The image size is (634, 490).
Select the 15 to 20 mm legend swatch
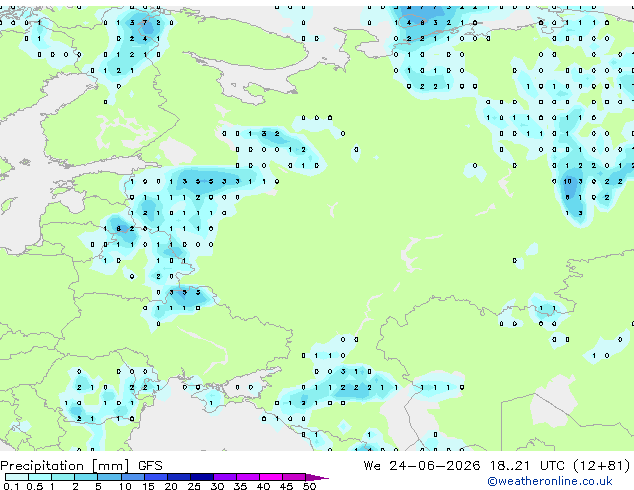pos(156,477)
